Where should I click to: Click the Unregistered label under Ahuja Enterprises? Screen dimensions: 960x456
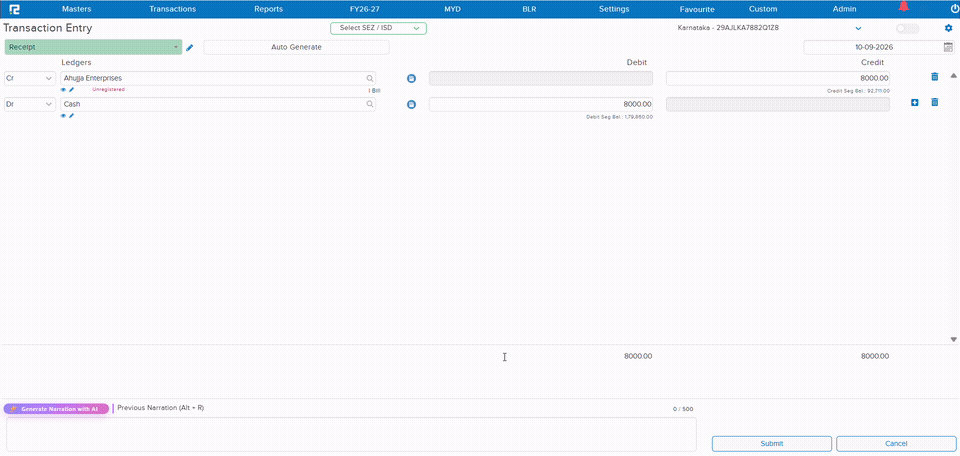pos(108,89)
